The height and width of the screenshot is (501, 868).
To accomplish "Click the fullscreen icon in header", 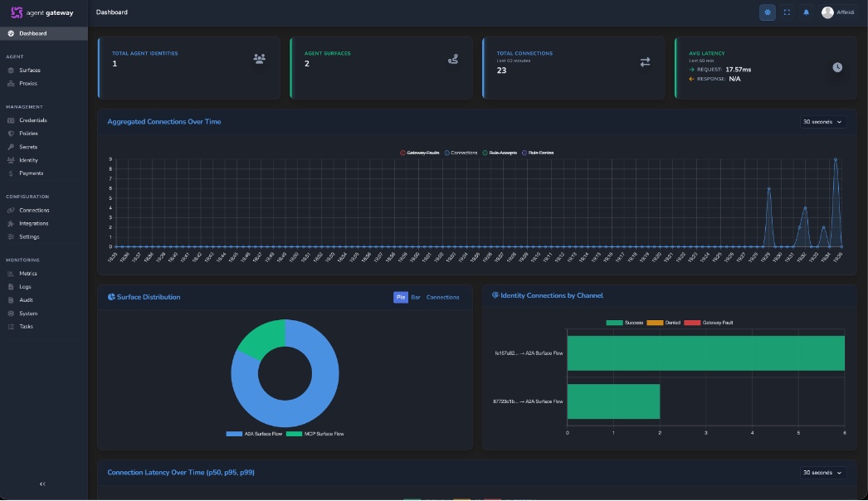I will coord(787,12).
